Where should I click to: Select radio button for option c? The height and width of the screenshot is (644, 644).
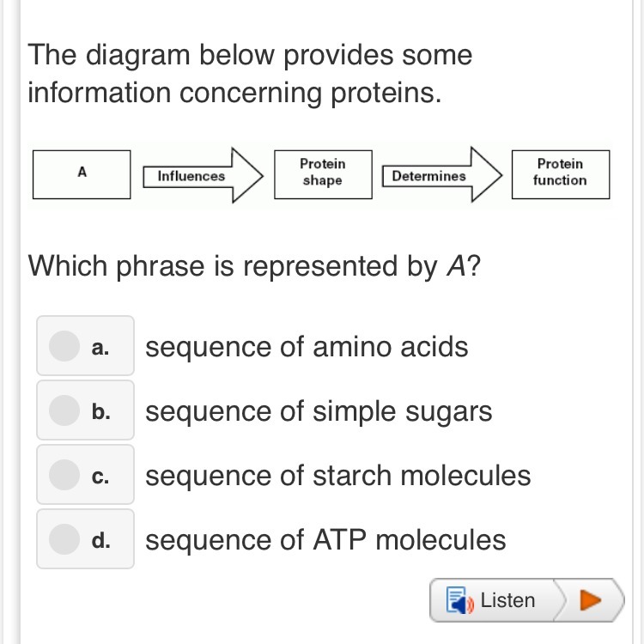64,474
